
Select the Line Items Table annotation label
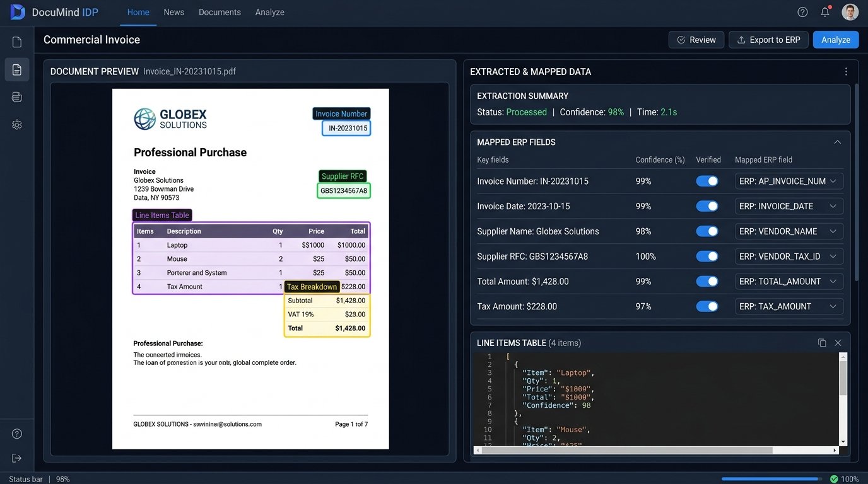coord(162,216)
